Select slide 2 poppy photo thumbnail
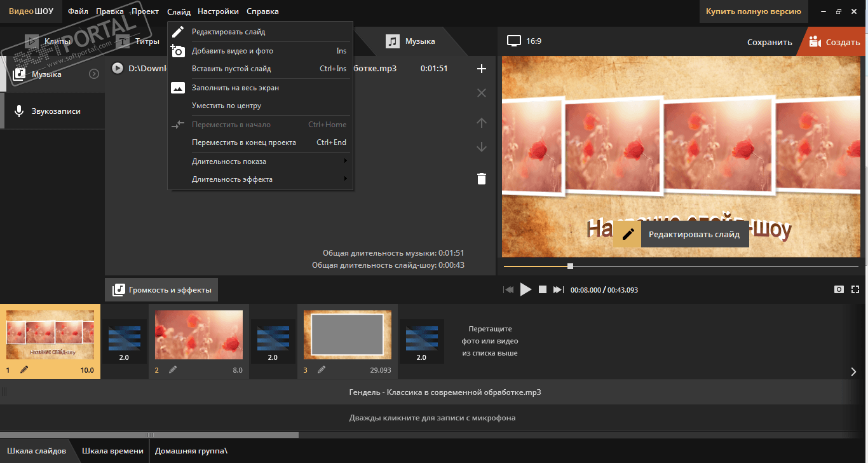 pyautogui.click(x=199, y=335)
